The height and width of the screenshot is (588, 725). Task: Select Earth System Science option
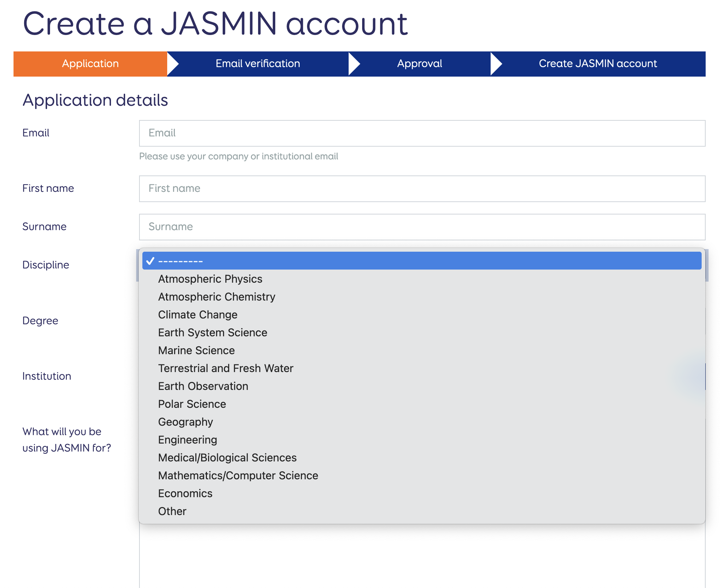click(x=212, y=332)
